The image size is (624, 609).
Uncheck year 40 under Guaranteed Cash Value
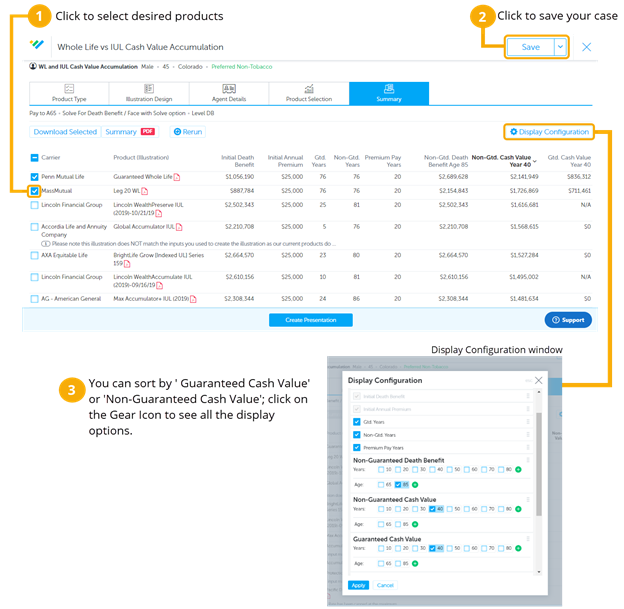click(x=432, y=548)
